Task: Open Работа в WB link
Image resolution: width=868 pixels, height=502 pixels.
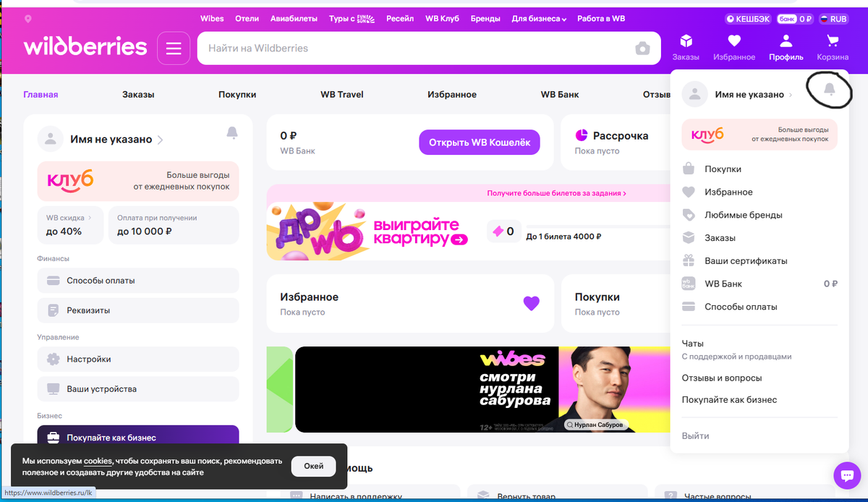Action: tap(601, 19)
